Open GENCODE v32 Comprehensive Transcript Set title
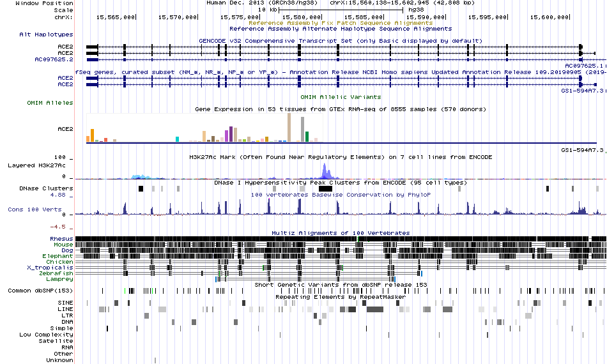Viewport: 607px width, 364px height. coord(341,41)
